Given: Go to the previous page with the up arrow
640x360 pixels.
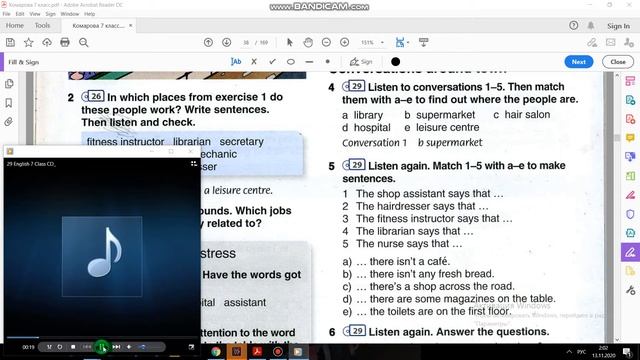Looking at the screenshot, I should point(208,42).
